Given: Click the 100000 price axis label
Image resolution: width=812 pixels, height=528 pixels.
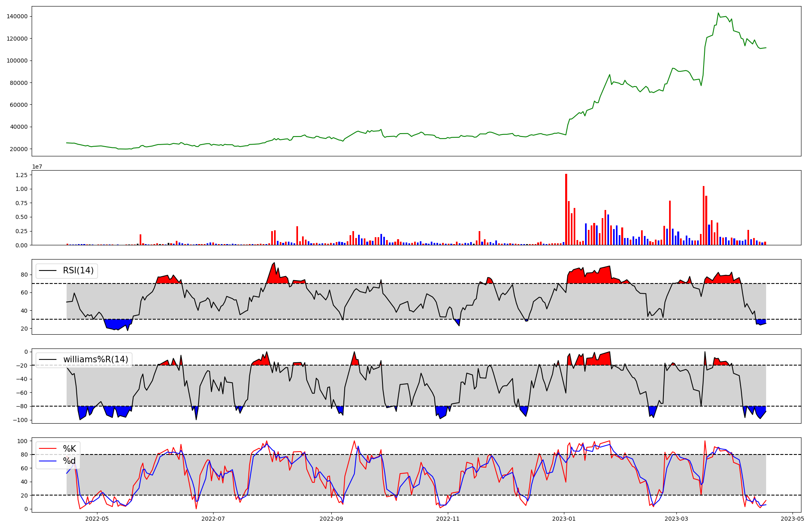Looking at the screenshot, I should [17, 61].
